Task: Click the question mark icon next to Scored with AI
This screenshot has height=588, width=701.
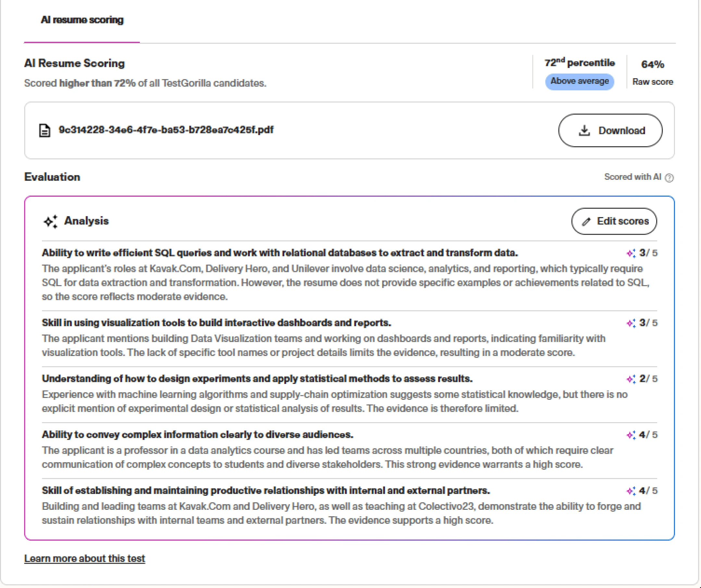Action: tap(669, 178)
